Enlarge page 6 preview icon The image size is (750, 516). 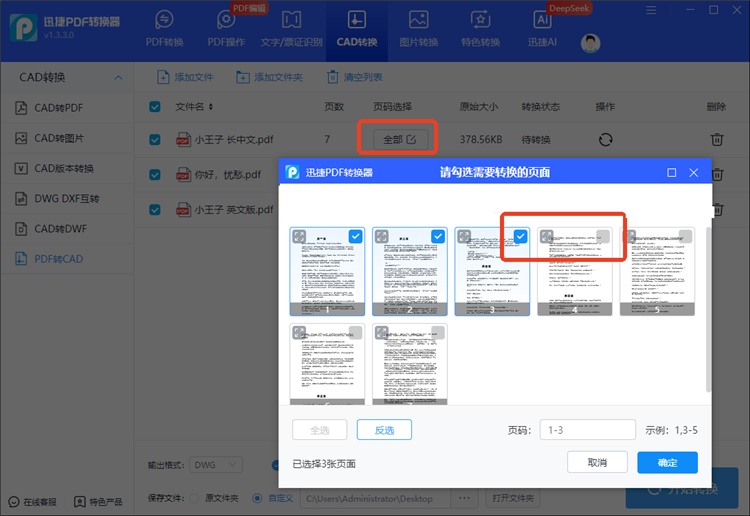[x=299, y=332]
